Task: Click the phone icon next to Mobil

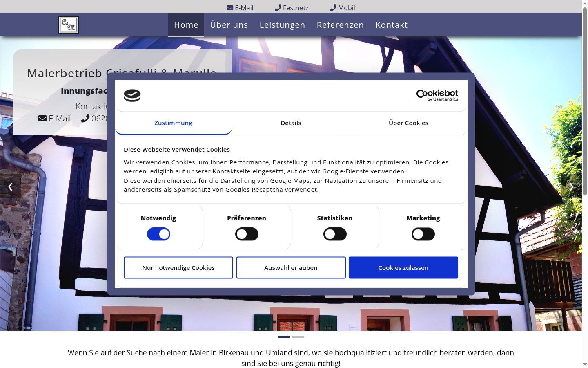Action: tap(333, 8)
